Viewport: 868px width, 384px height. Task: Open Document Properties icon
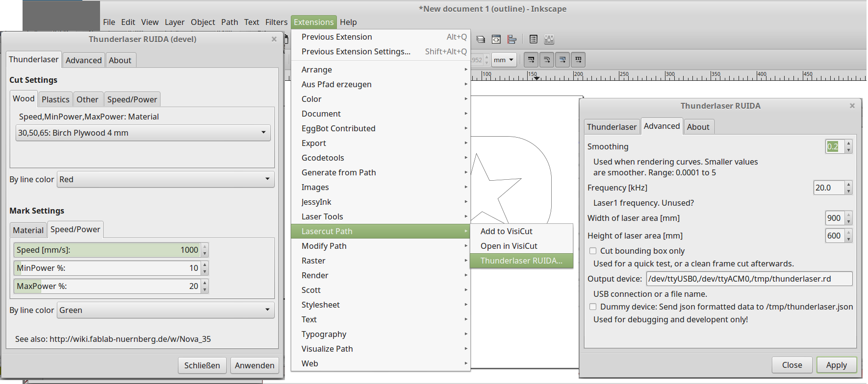point(534,39)
